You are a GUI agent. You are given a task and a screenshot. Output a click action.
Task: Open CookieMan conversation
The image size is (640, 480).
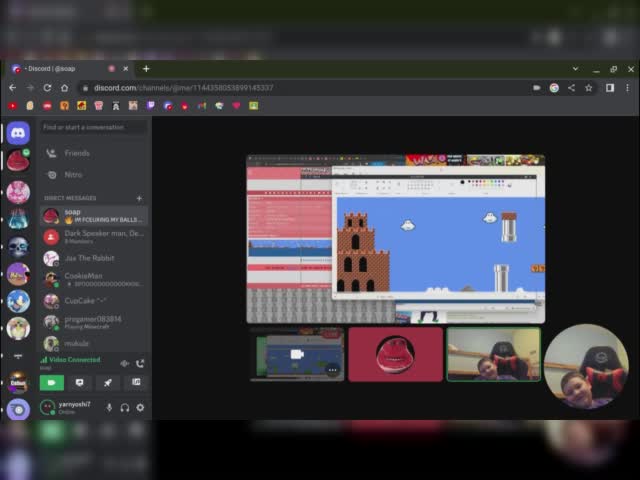pos(94,280)
